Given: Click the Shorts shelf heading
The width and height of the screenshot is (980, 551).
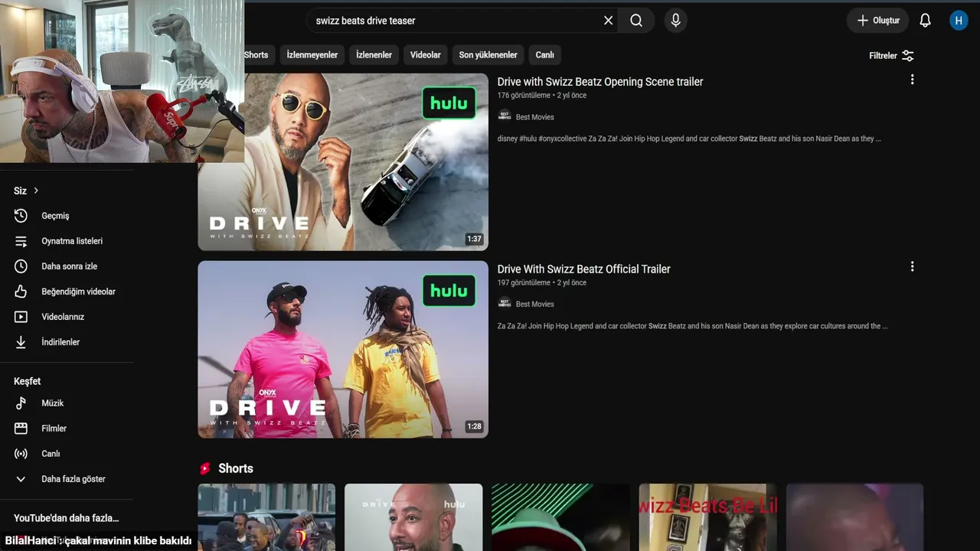Looking at the screenshot, I should coord(236,468).
